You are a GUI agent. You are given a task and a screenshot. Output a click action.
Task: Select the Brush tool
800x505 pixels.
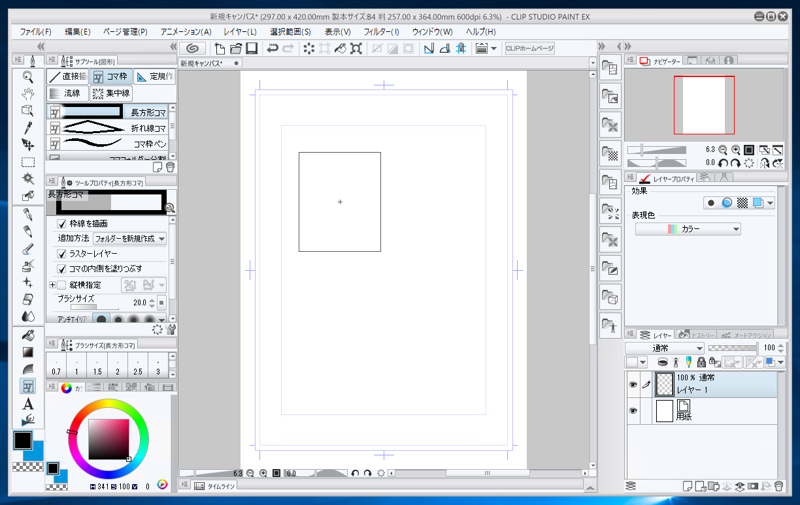[28, 248]
